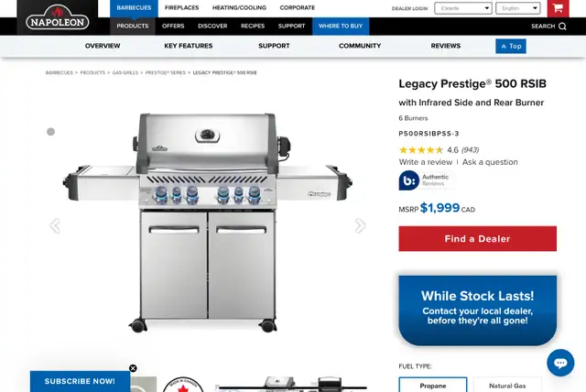Close the Subscribe Now popup
This screenshot has height=392, width=586.
click(133, 368)
